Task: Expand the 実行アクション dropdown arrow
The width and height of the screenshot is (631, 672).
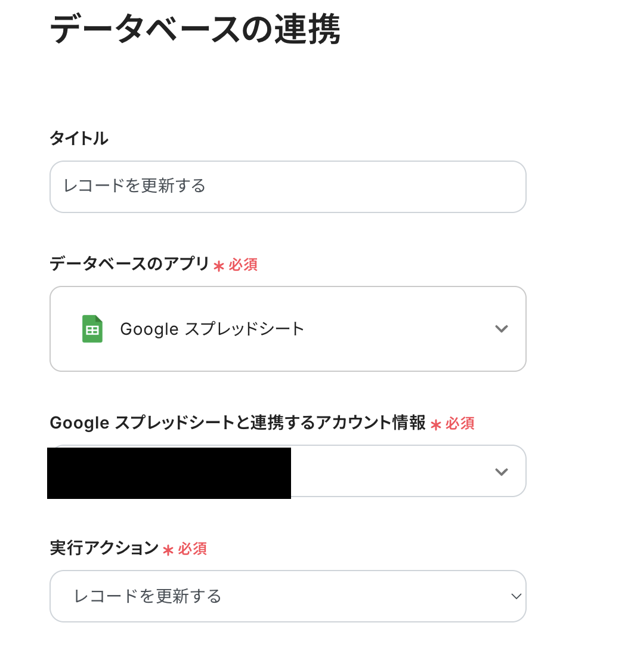Action: tap(516, 596)
